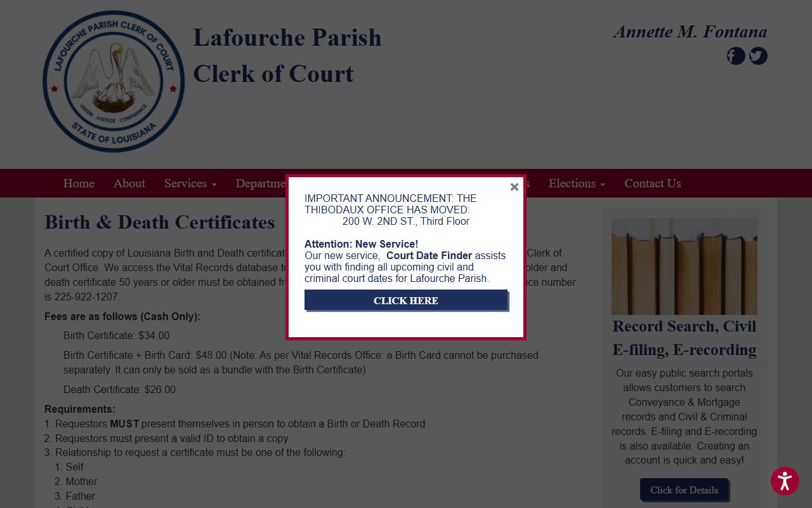Click the Lafourche Parish Clerk of Court title

point(287,55)
